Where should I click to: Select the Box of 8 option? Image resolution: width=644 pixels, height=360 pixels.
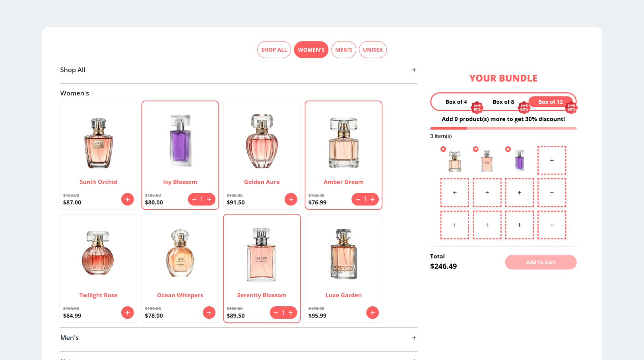click(503, 102)
